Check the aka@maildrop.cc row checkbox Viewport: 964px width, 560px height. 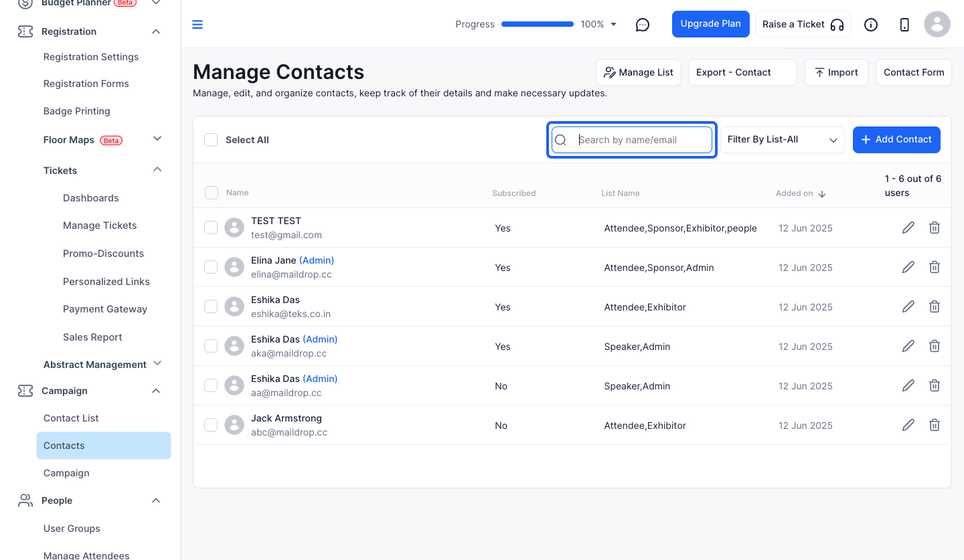point(211,346)
